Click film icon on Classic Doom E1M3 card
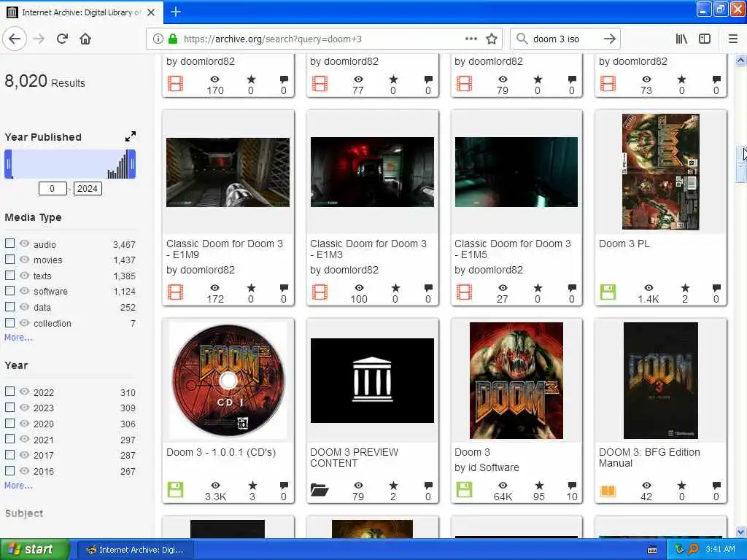 [x=320, y=292]
